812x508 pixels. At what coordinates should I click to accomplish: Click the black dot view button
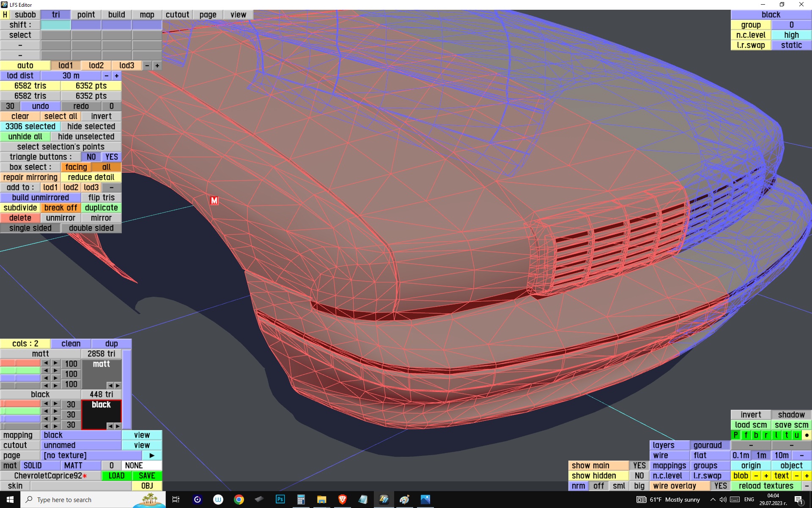pyautogui.click(x=807, y=435)
